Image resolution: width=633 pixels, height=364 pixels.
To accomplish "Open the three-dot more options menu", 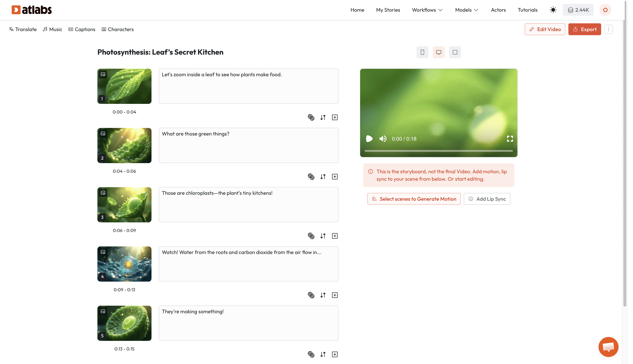I will 609,29.
